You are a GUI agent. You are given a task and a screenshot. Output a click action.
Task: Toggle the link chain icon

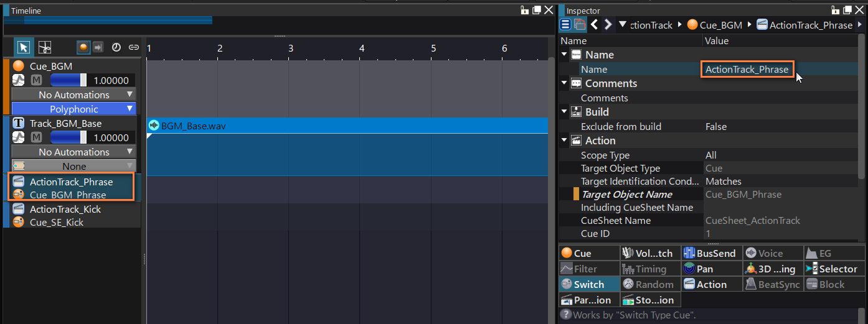133,47
